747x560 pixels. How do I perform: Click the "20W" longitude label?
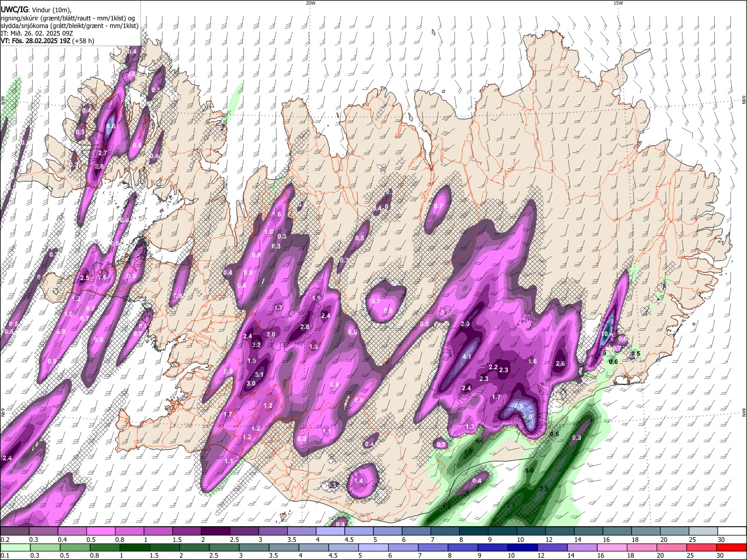click(310, 3)
